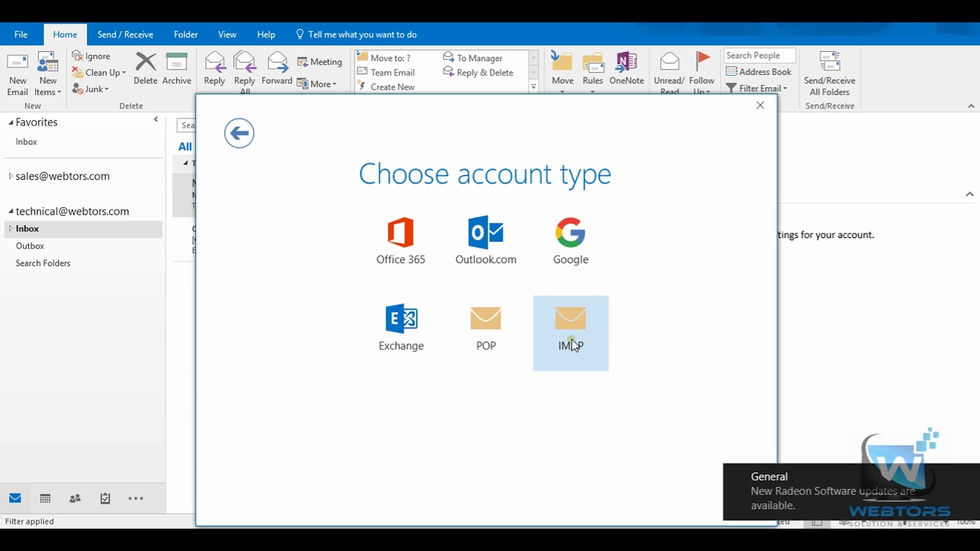Select the IMAP account type
Screen dimensions: 980x551
(570, 333)
